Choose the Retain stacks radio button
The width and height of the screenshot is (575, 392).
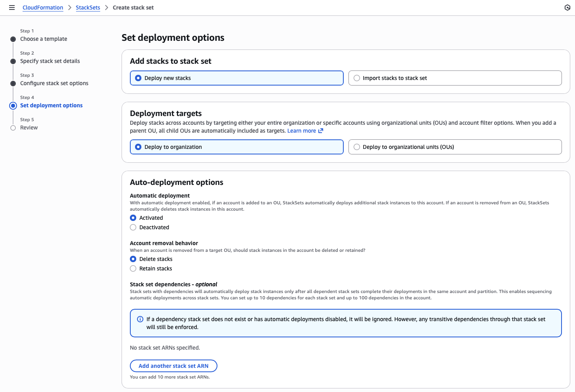(133, 268)
